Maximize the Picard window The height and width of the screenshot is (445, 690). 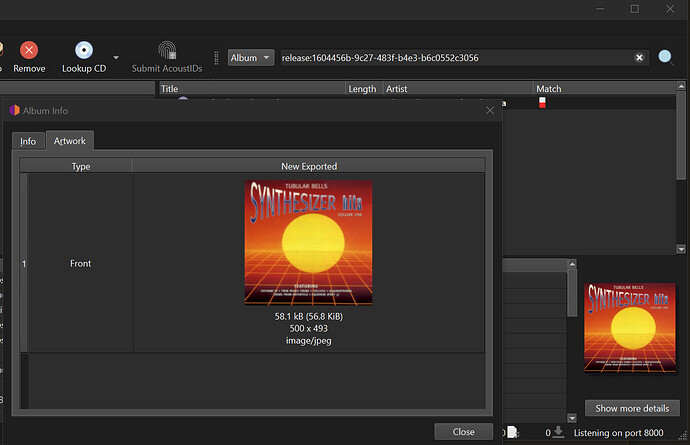coord(635,9)
